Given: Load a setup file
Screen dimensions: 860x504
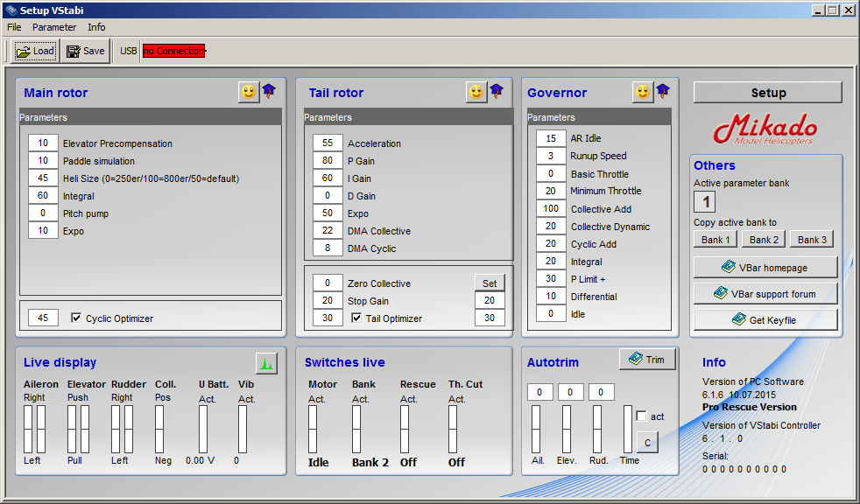Looking at the screenshot, I should pyautogui.click(x=35, y=51).
